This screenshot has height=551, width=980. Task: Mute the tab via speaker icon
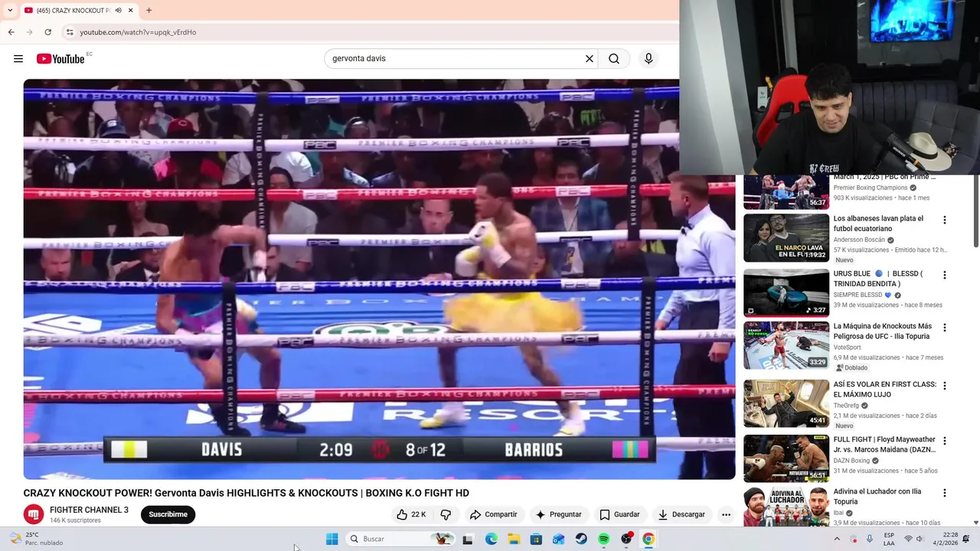[x=118, y=11]
